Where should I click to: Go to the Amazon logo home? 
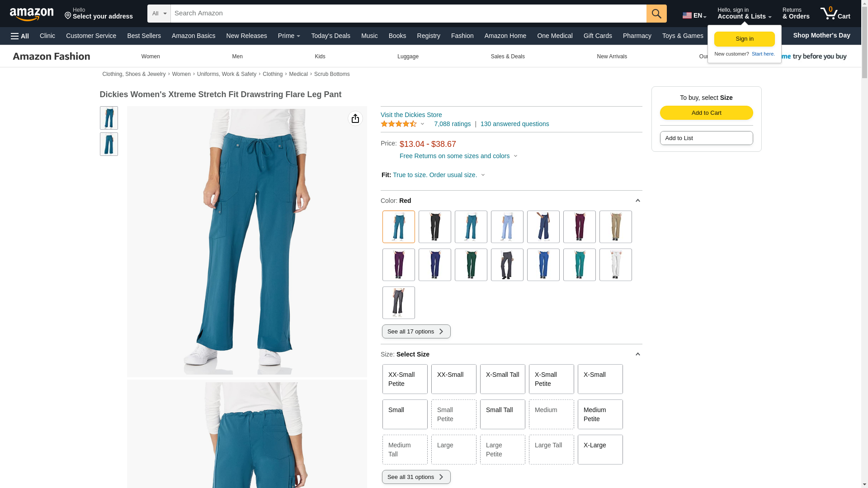[32, 14]
